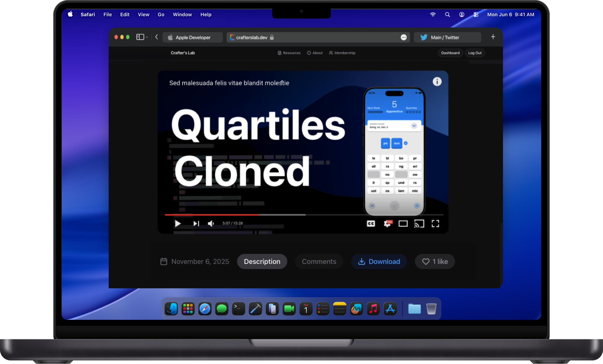Open Spotlight search
This screenshot has height=364, width=603.
tap(447, 14)
